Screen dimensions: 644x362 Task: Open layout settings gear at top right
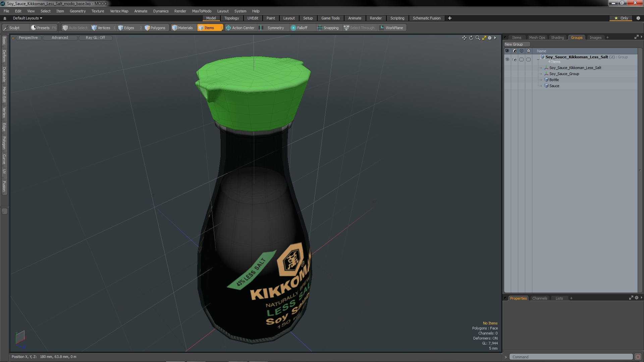click(x=638, y=18)
